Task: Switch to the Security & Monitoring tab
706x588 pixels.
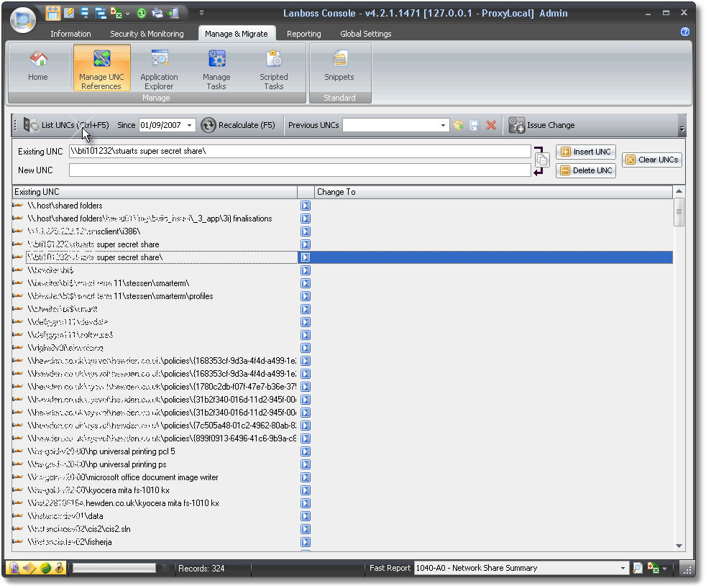Action: [147, 34]
